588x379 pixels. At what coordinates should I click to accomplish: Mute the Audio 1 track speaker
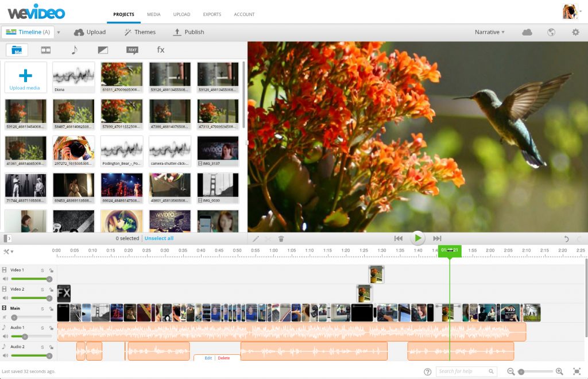pos(5,336)
